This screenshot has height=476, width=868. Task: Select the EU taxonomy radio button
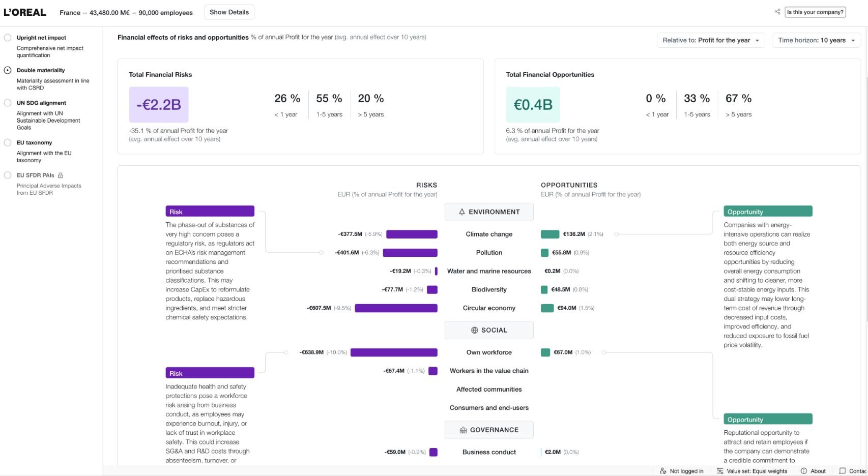click(x=8, y=143)
